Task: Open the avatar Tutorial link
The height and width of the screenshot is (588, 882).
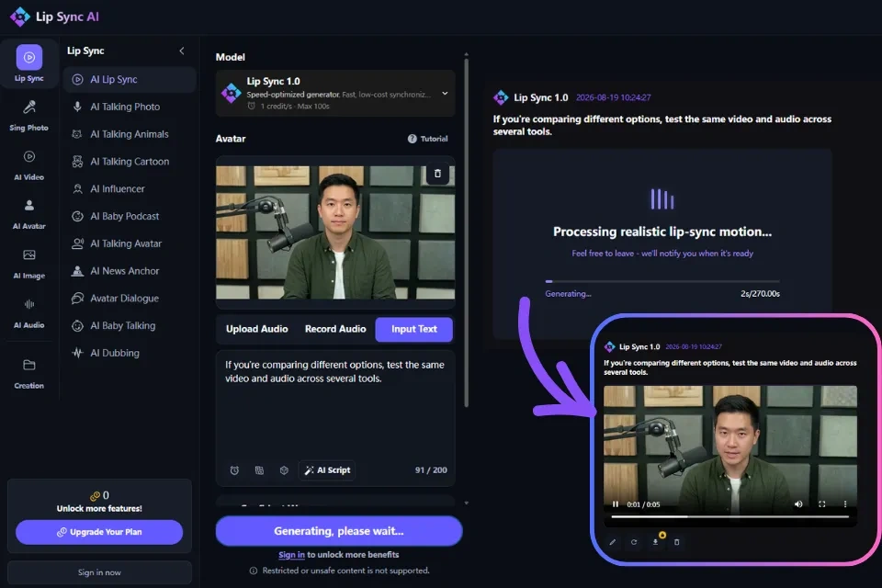Action: coord(427,139)
